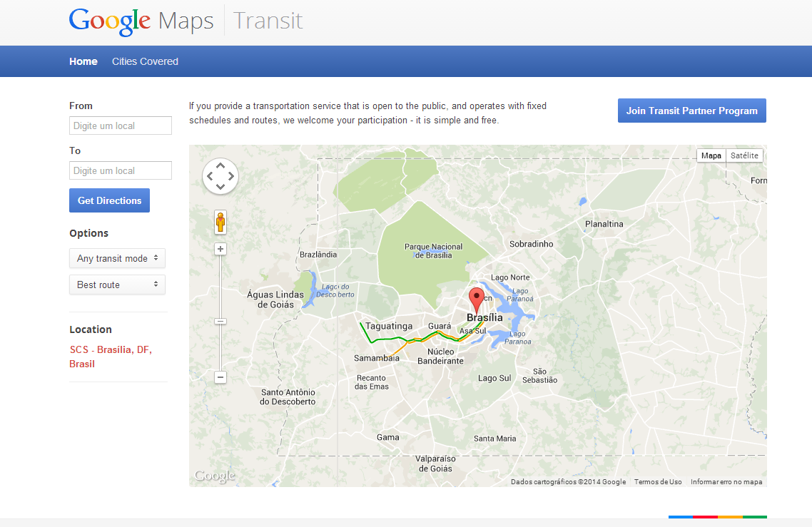Image resolution: width=812 pixels, height=527 pixels.
Task: Click the Transit header title text
Action: coord(268,21)
